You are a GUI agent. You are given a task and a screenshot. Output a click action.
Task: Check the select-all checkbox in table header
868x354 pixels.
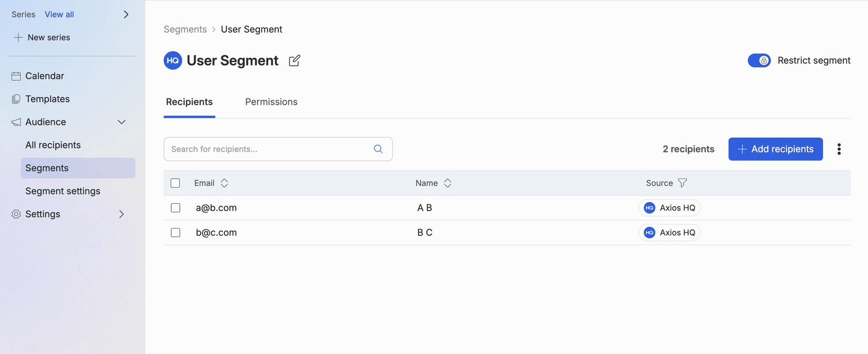coord(175,183)
